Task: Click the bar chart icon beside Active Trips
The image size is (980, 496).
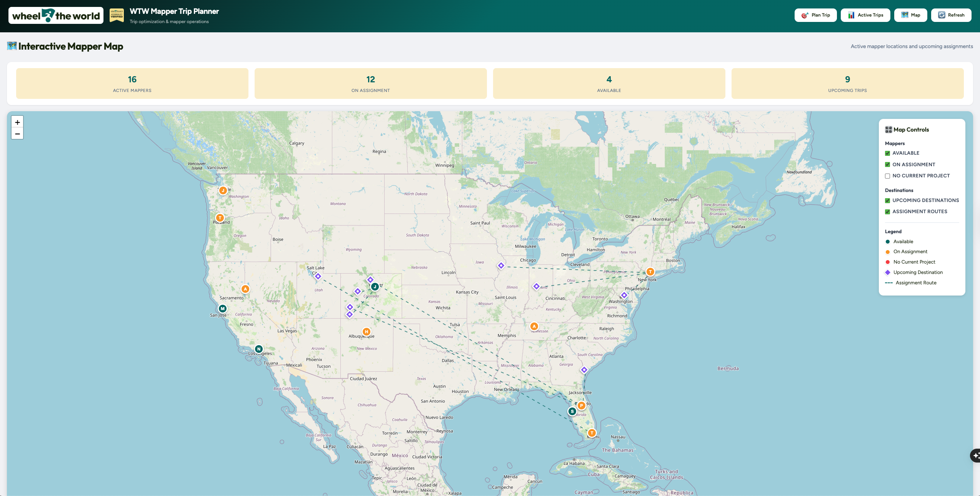Action: click(851, 15)
